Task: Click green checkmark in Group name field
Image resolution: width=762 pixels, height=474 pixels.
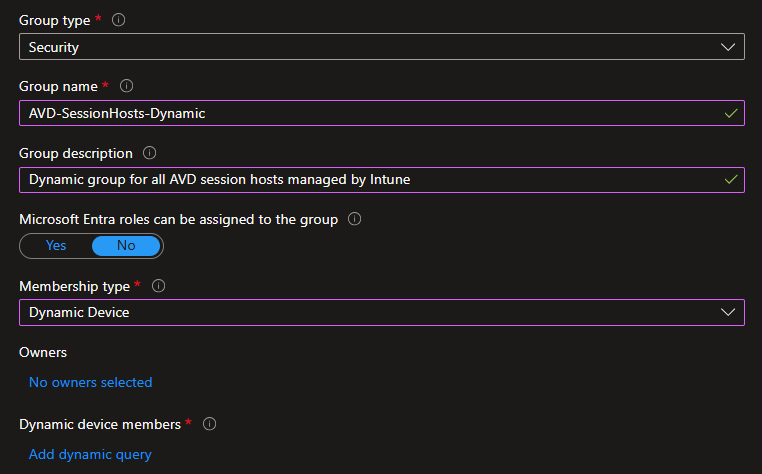Action: click(x=731, y=113)
